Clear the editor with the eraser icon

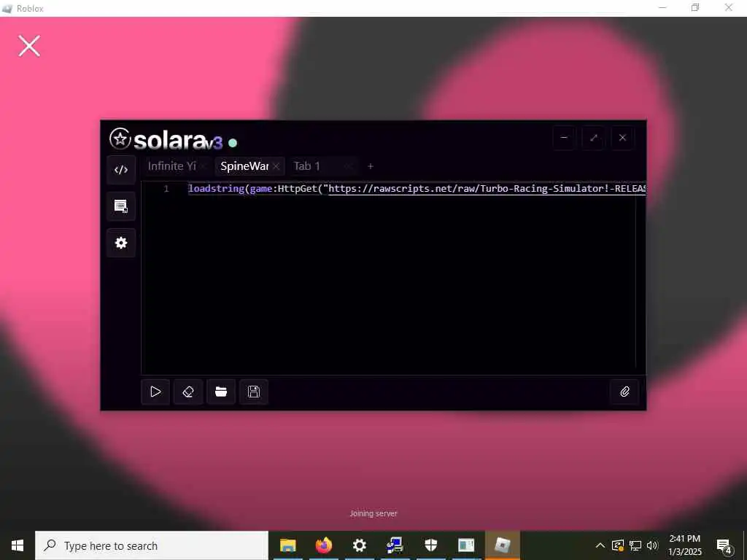tap(188, 392)
